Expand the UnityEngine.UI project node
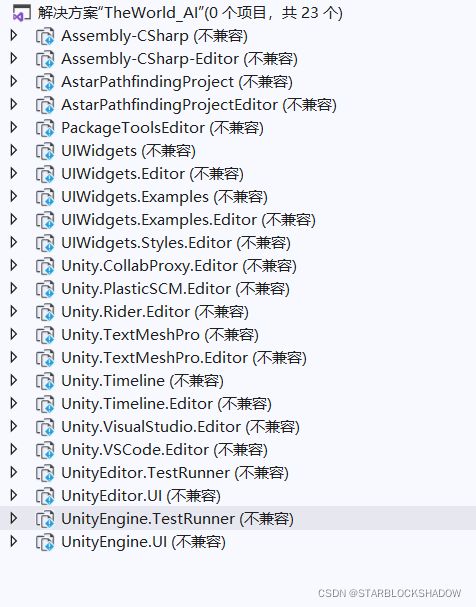 pos(14,542)
